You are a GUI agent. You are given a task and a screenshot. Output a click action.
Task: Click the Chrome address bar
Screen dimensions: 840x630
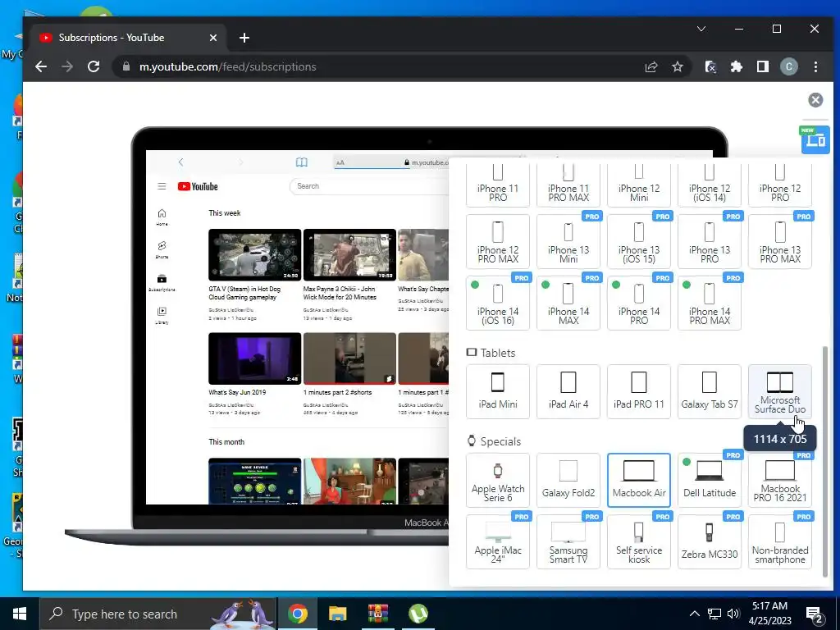pyautogui.click(x=375, y=66)
